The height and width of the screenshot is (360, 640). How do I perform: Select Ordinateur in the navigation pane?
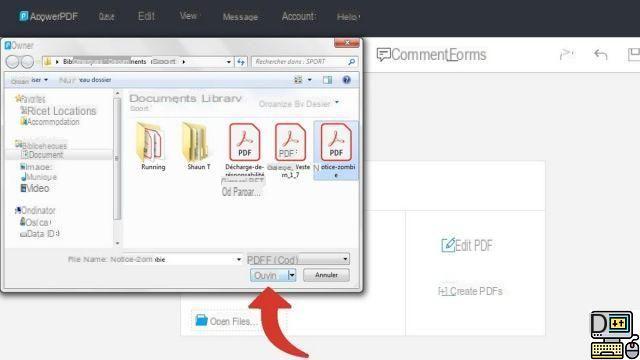tap(35, 211)
